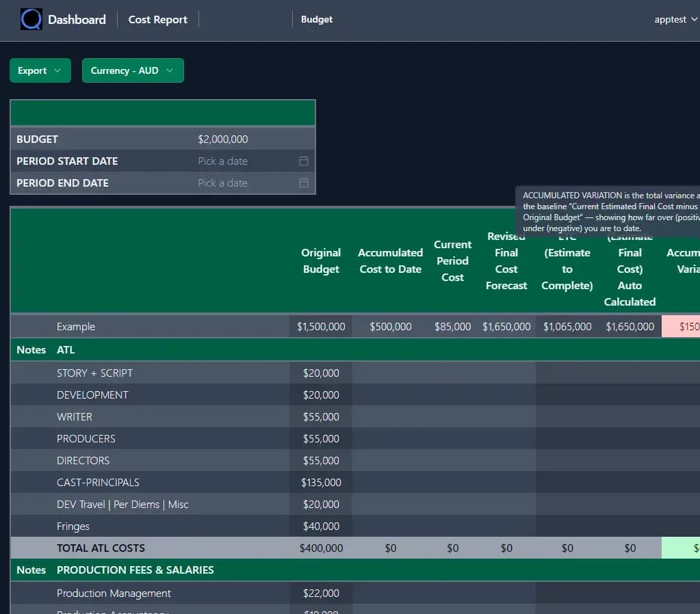Click Notes label for Production Fees & Salaries
The width and height of the screenshot is (700, 614).
click(31, 570)
